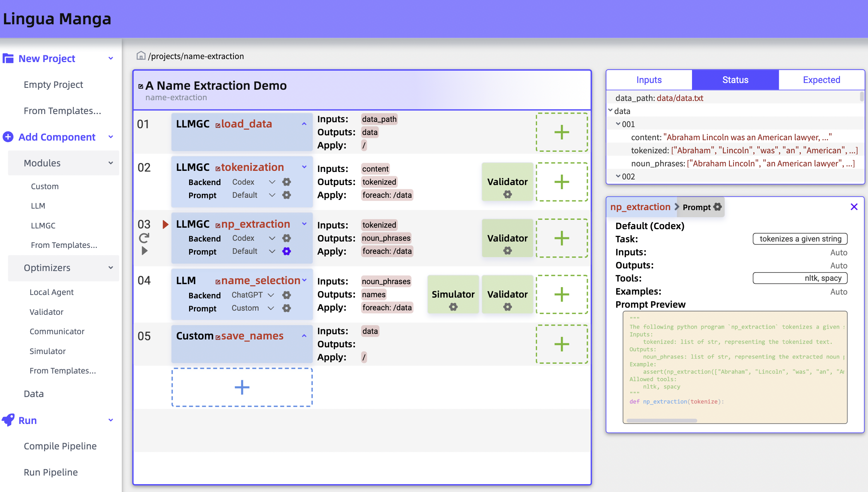Click the rerun icon beside step 03
The width and height of the screenshot is (868, 492).
(x=144, y=238)
